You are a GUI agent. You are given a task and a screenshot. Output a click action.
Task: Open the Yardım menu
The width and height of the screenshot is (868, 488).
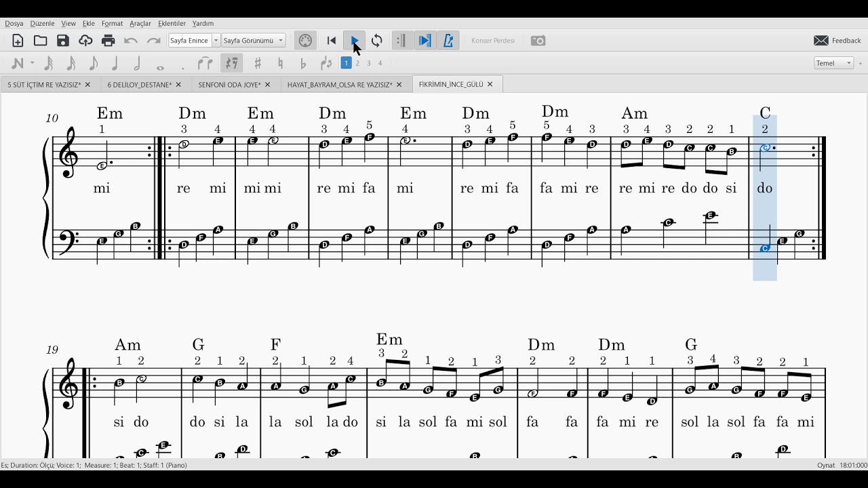tap(203, 23)
